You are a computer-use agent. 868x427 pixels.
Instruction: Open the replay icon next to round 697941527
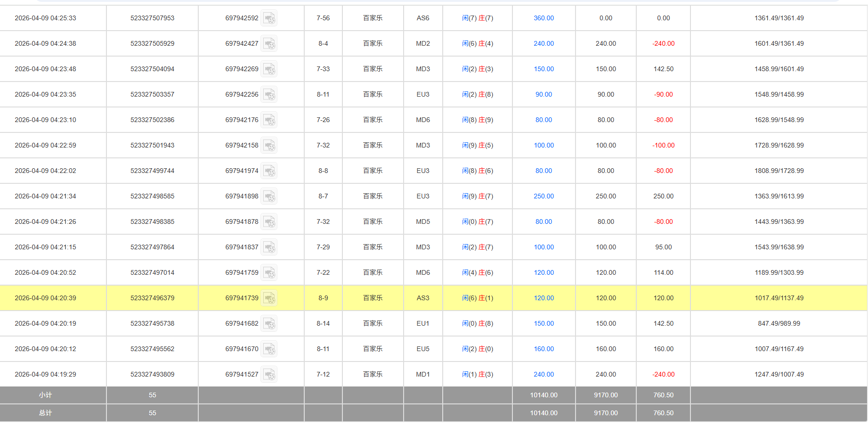pyautogui.click(x=269, y=375)
